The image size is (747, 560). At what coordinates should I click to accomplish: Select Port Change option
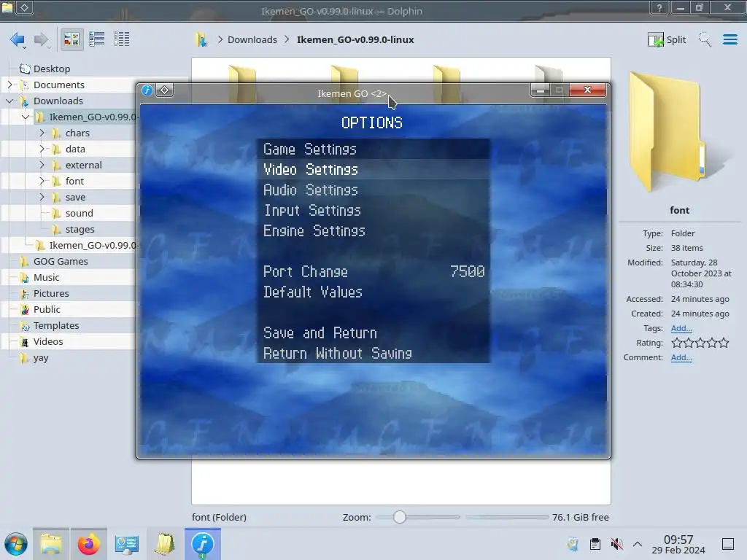[373, 271]
